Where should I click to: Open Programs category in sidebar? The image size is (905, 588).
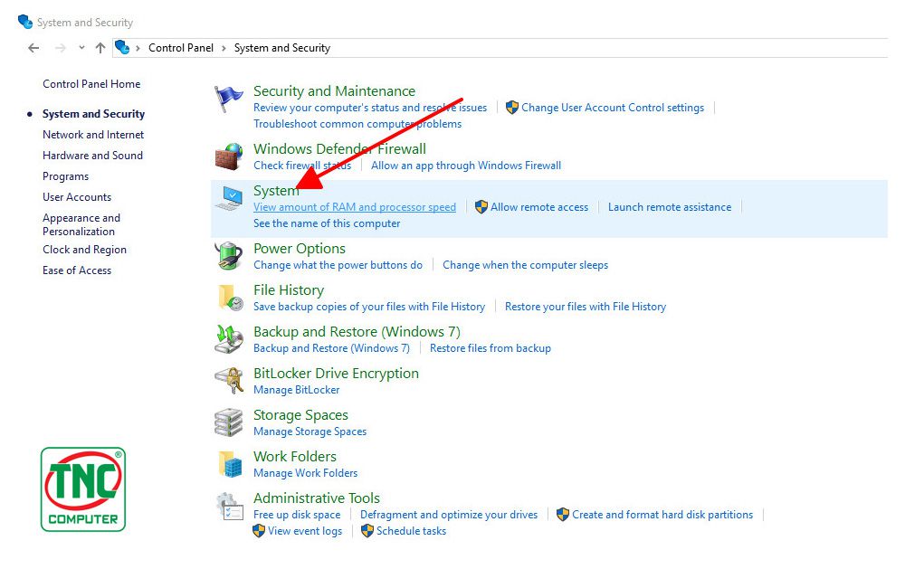click(x=66, y=176)
